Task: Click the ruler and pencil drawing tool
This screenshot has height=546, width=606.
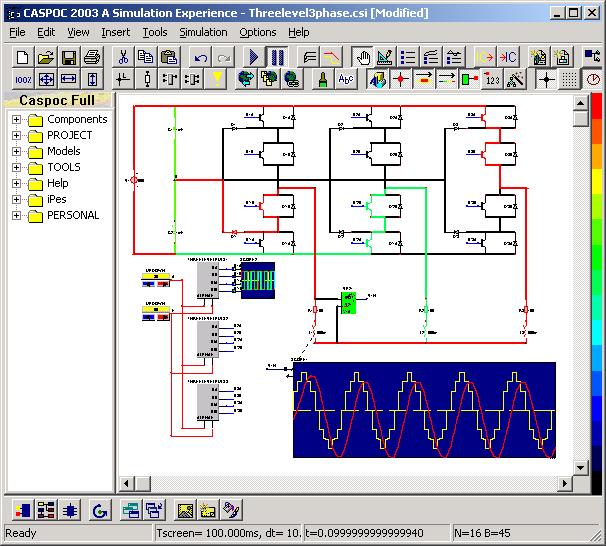Action: click(x=385, y=58)
